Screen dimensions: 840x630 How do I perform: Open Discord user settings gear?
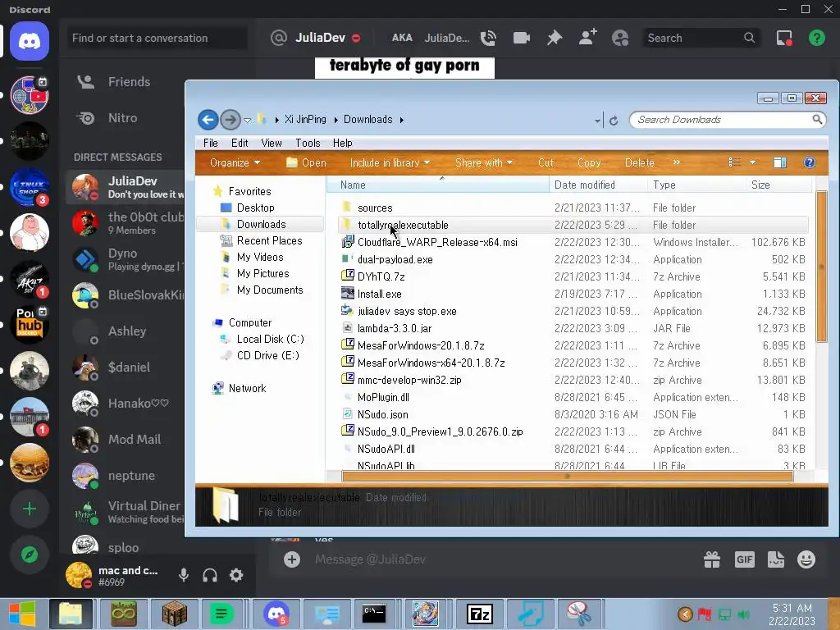point(236,575)
